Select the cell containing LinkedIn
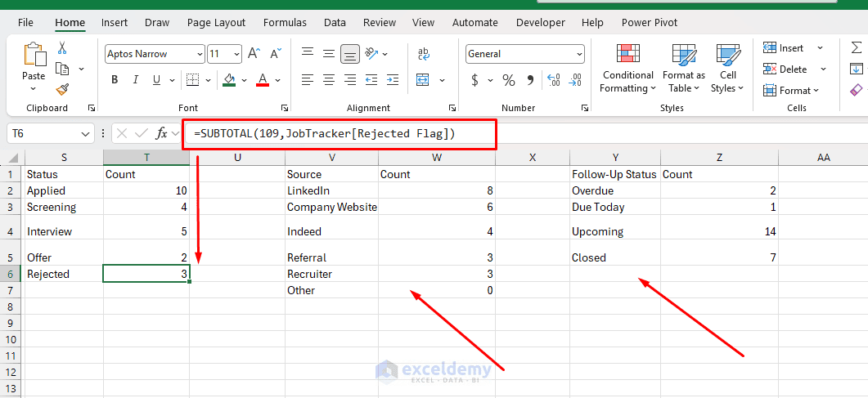Image resolution: width=868 pixels, height=398 pixels. [331, 190]
